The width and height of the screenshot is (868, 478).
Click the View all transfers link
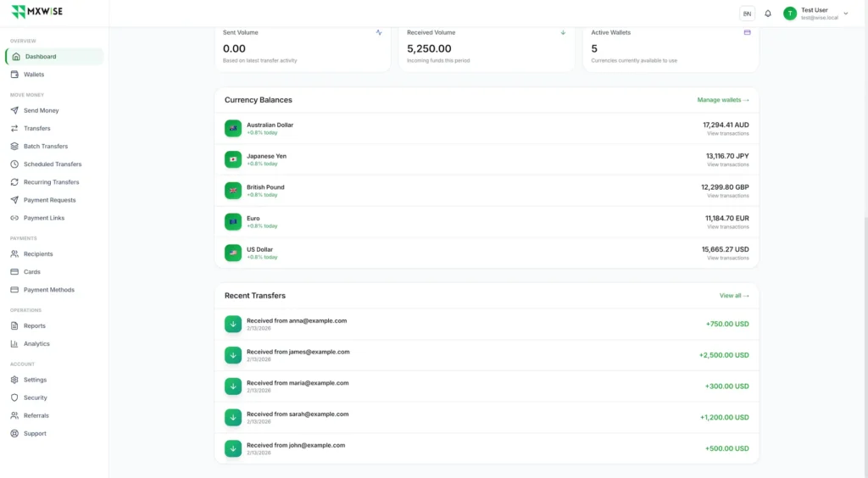[x=734, y=296]
